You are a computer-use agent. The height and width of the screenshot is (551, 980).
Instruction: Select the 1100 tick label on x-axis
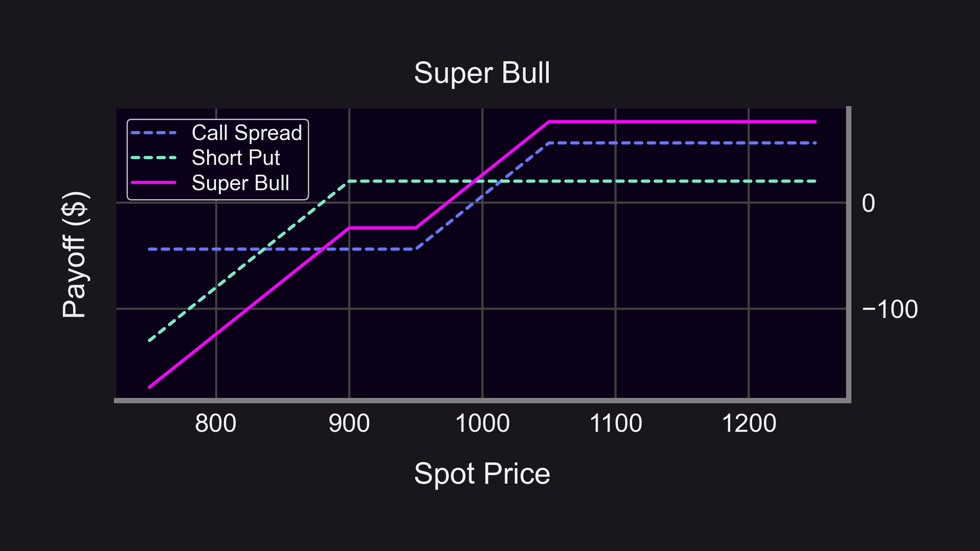point(615,423)
